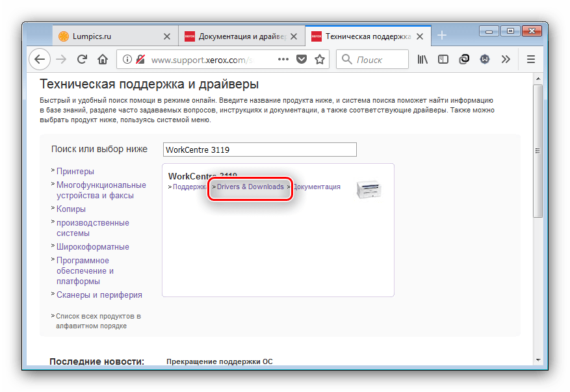Open a new browser tab

tap(442, 35)
